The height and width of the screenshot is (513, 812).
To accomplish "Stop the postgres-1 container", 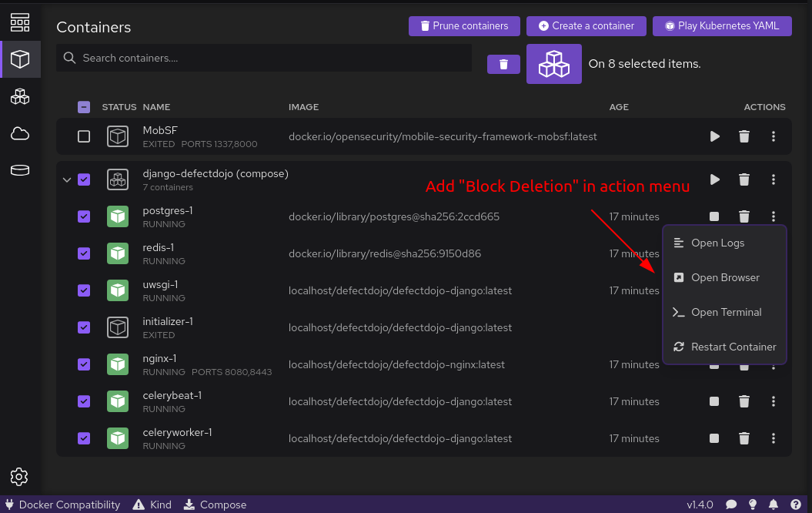I will coord(714,216).
